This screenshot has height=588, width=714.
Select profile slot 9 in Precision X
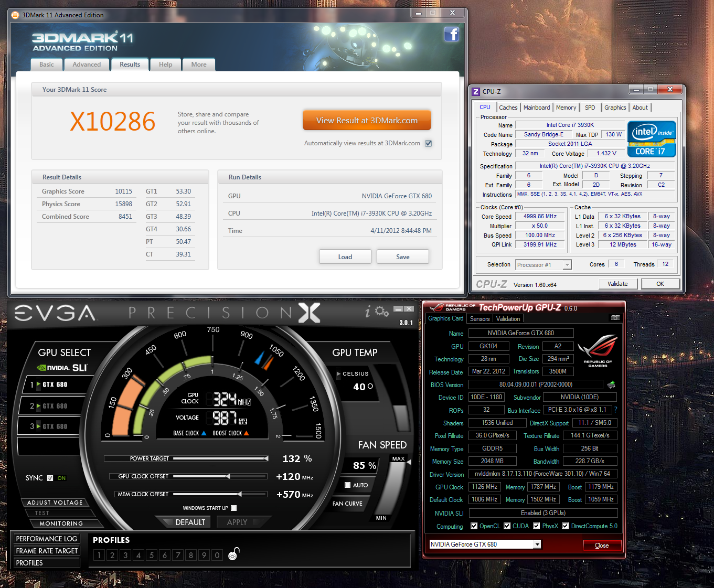[x=204, y=555]
